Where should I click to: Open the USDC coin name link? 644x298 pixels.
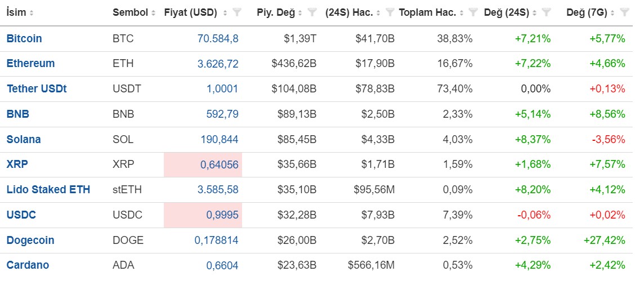coord(21,215)
